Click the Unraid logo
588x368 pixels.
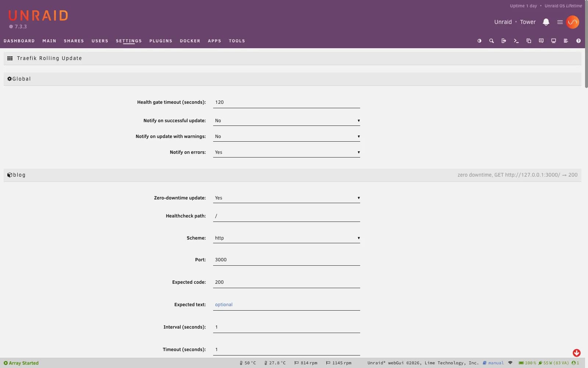pyautogui.click(x=38, y=15)
